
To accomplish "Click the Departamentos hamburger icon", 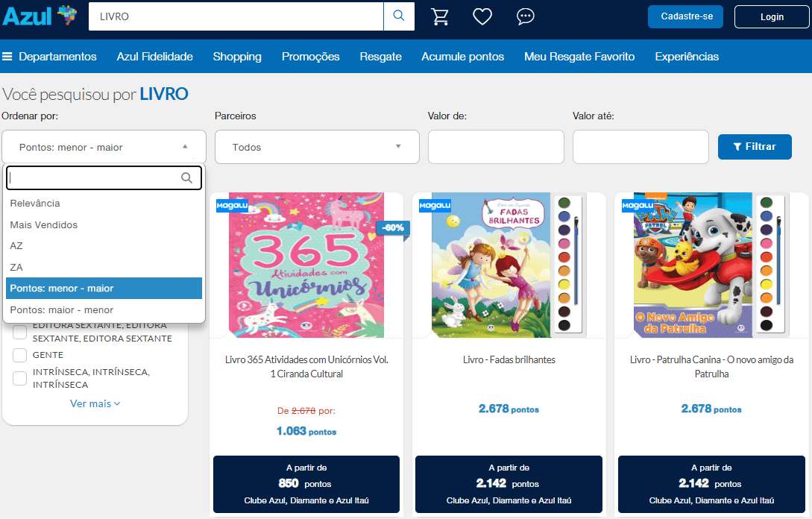I will pyautogui.click(x=7, y=57).
